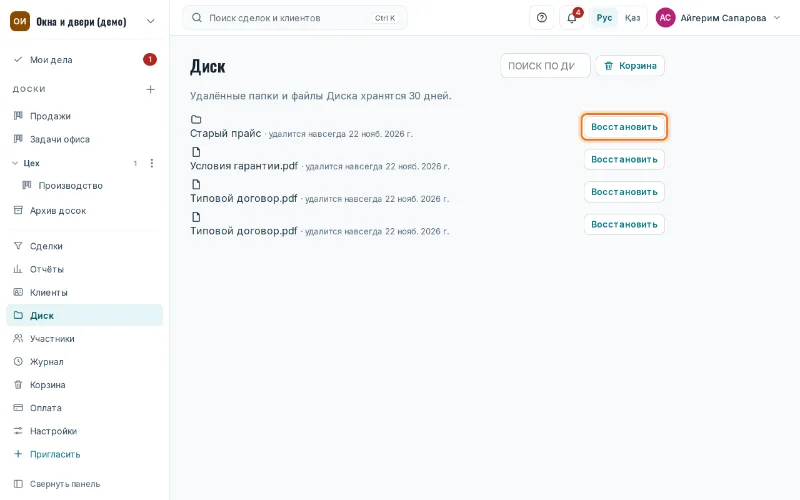The width and height of the screenshot is (800, 500).
Task: Open Айгерим Сапарова user menu chevron
Action: tap(777, 18)
